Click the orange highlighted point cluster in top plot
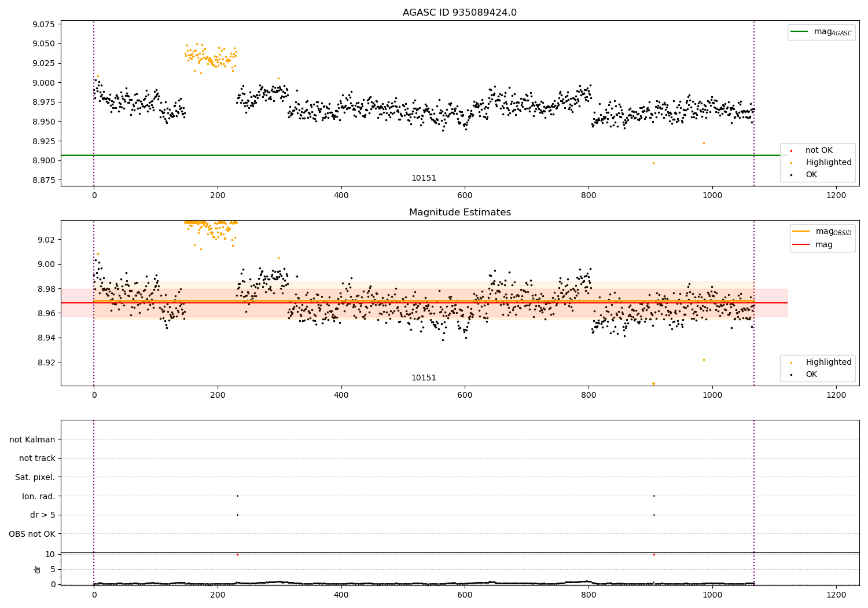This screenshot has width=868, height=608. (x=211, y=58)
